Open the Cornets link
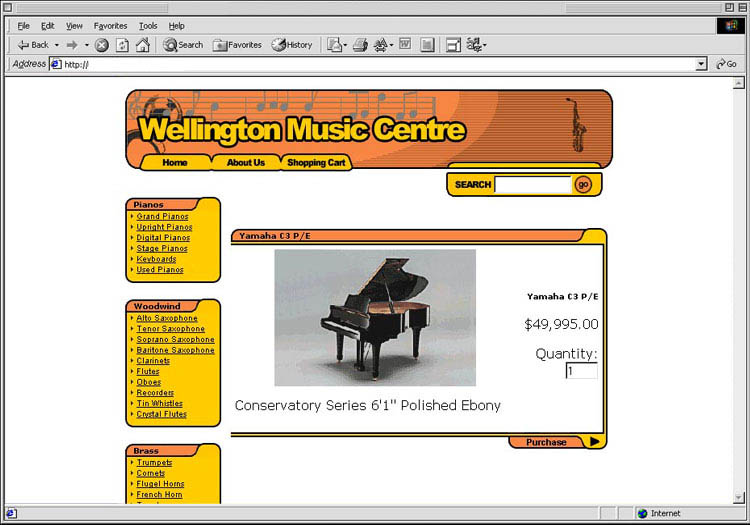The image size is (750, 525). tap(150, 473)
